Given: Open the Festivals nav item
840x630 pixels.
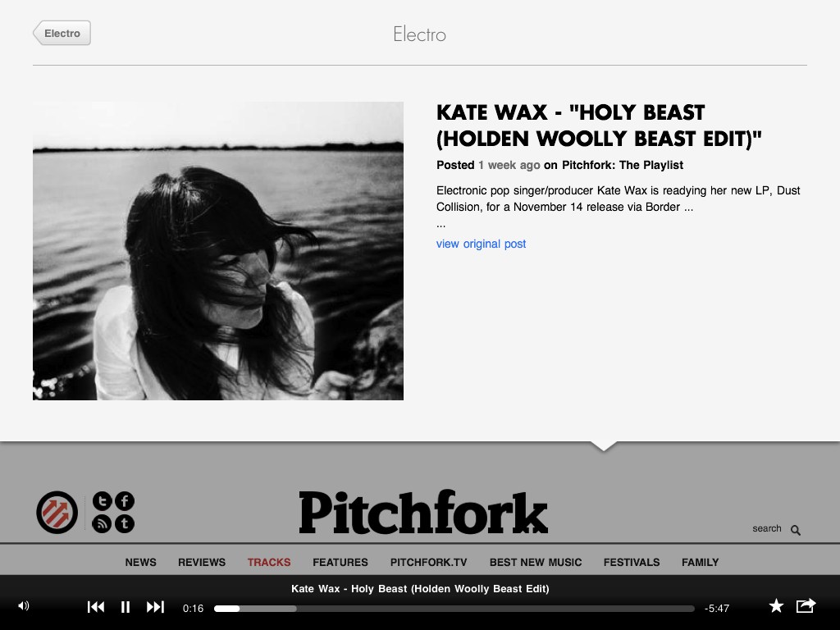Looking at the screenshot, I should coord(632,562).
